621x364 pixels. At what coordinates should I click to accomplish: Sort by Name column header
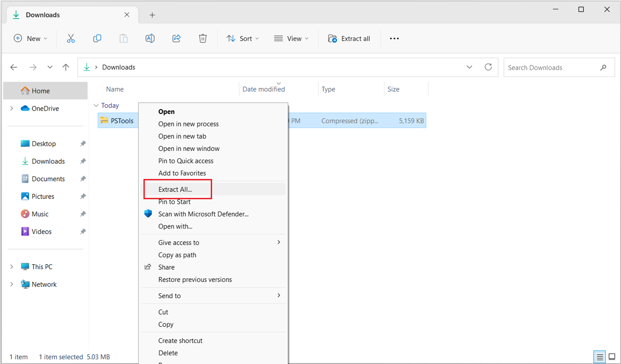(x=115, y=89)
